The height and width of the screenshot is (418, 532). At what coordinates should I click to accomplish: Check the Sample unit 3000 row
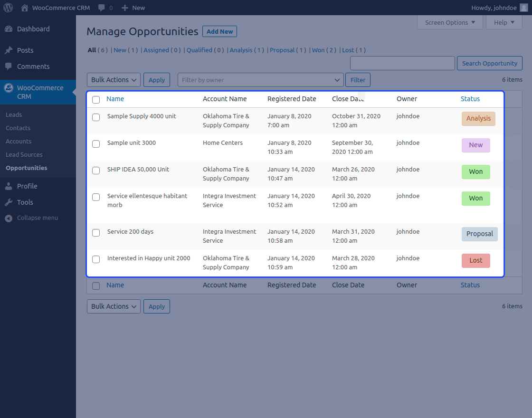[x=96, y=144]
